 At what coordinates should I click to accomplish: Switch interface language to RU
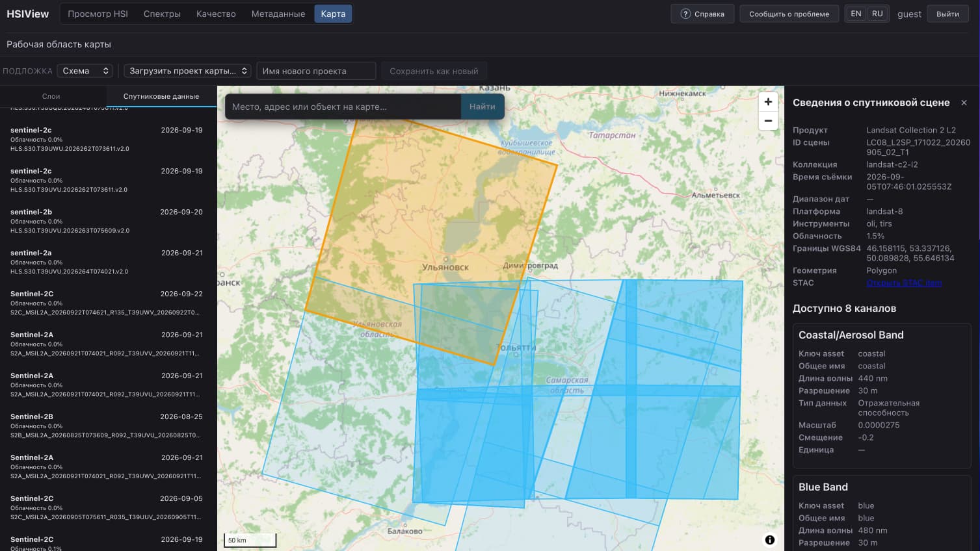[x=877, y=14]
